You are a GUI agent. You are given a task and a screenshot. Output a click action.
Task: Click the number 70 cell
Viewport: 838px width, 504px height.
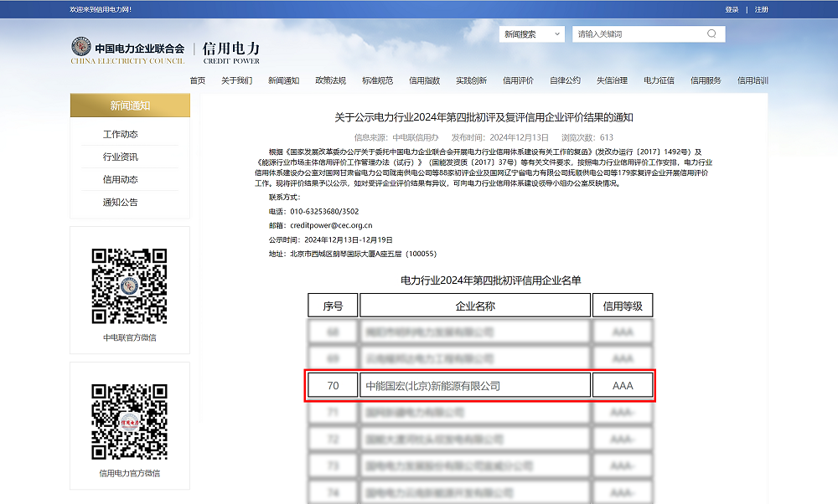[333, 385]
